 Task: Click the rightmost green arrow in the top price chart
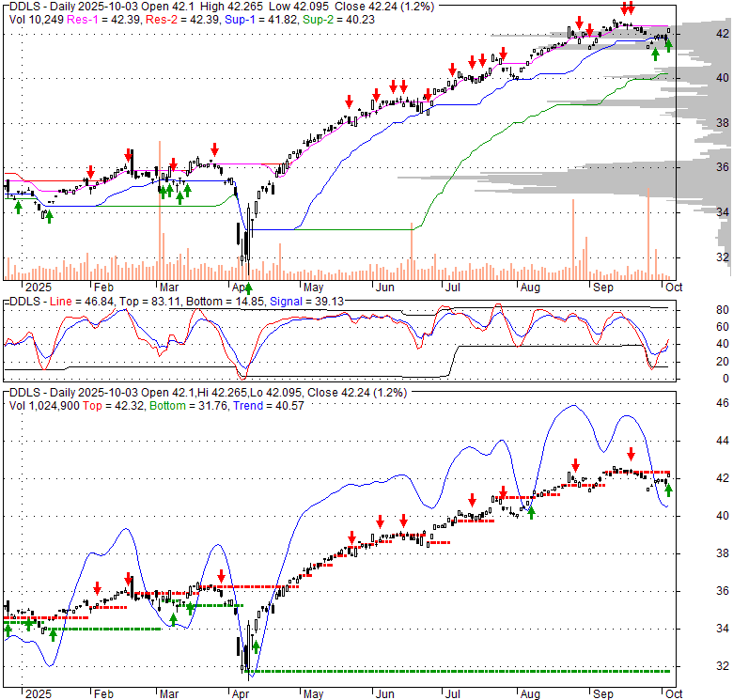(x=668, y=44)
